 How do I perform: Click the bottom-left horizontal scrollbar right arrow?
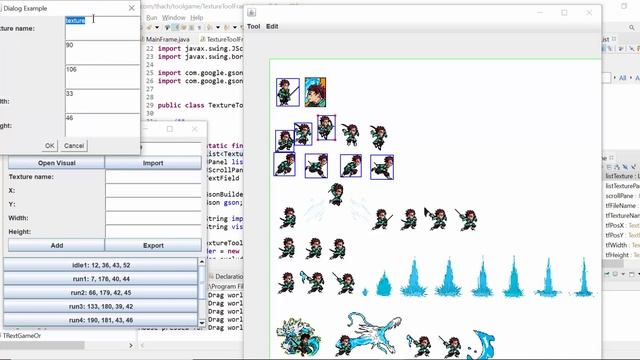tap(131, 345)
